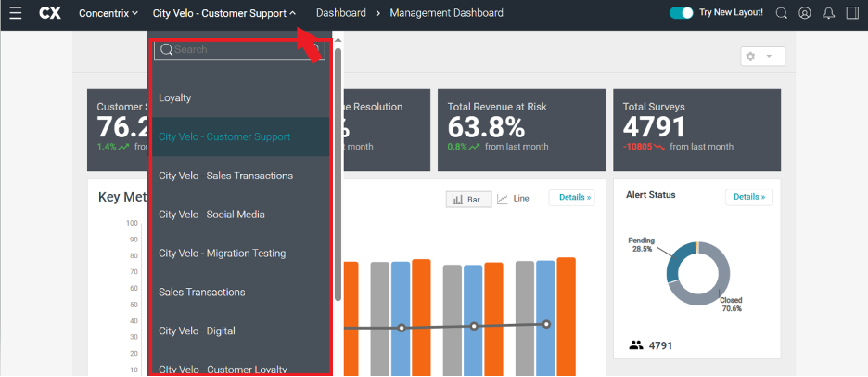Select Loyalty program
Image resolution: width=868 pixels, height=377 pixels.
(241, 97)
